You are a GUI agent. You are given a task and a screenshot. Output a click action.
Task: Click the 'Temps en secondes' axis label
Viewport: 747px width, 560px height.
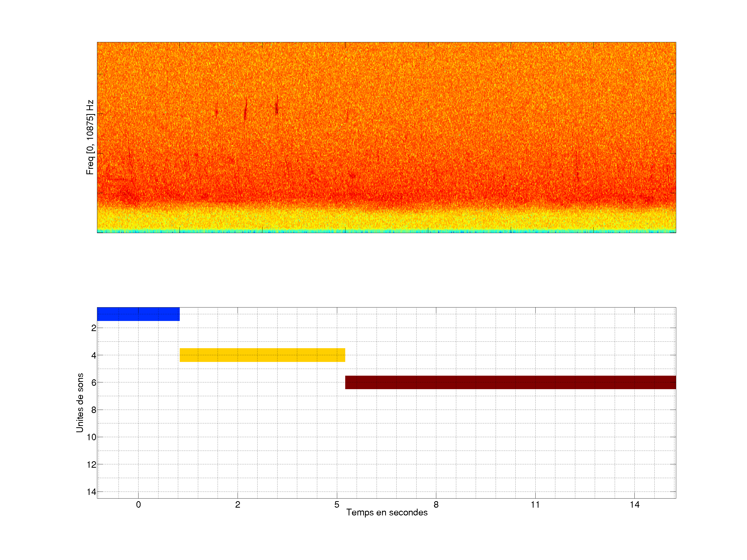coord(387,512)
